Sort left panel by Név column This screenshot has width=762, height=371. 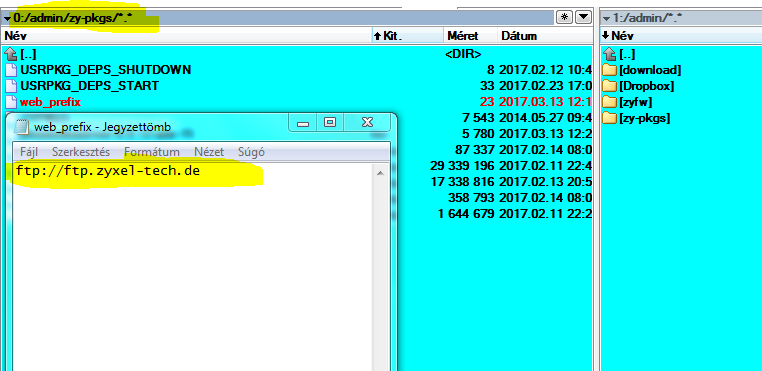187,35
